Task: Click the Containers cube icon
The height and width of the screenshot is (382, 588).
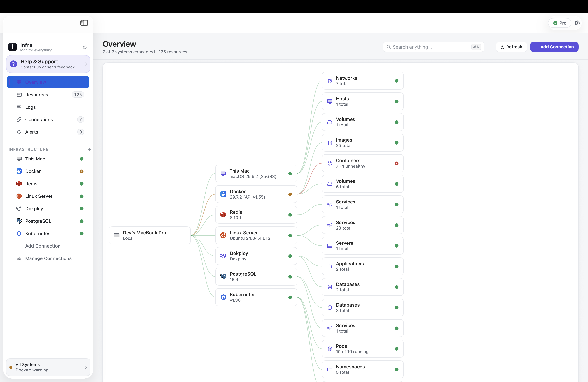Action: [x=330, y=163]
